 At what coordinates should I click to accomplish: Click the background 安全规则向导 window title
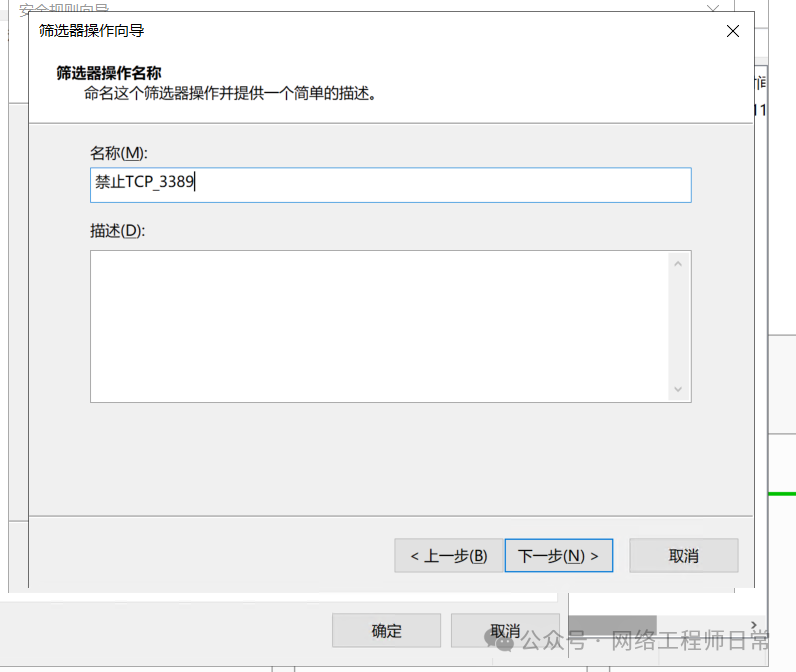64,9
